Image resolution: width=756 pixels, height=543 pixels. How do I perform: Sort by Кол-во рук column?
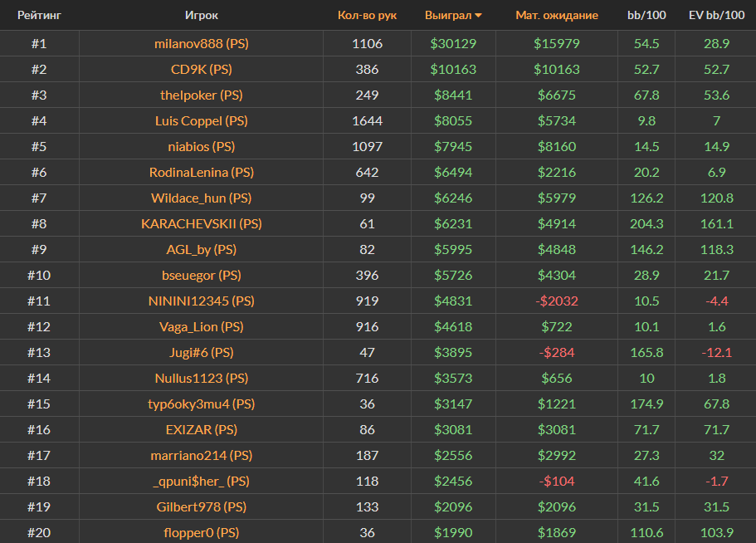[367, 15]
